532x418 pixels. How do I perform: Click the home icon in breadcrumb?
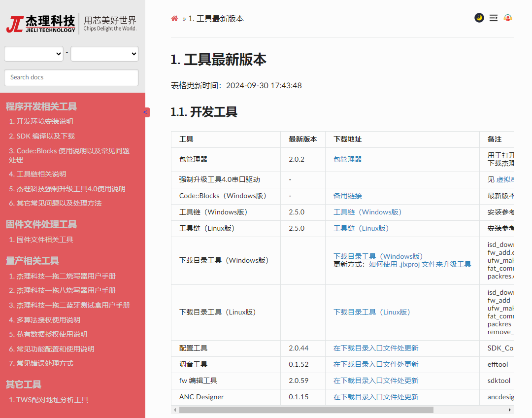point(174,19)
